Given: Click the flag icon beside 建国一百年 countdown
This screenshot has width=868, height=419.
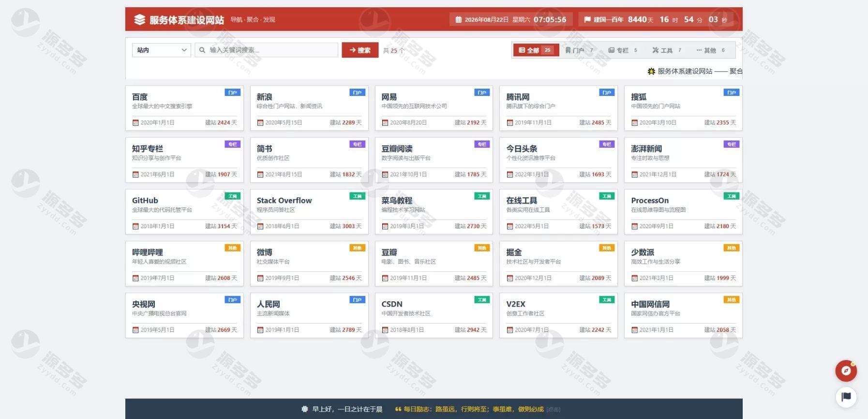Looking at the screenshot, I should [587, 20].
